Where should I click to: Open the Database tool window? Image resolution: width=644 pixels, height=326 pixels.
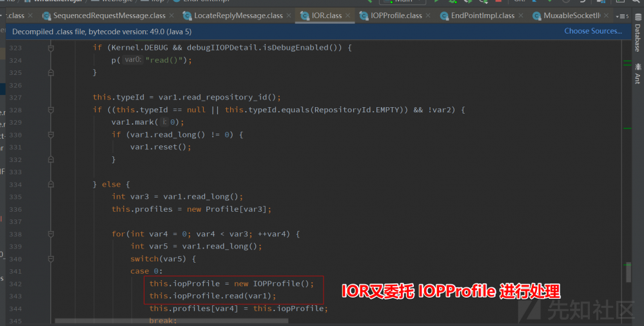pyautogui.click(x=638, y=33)
